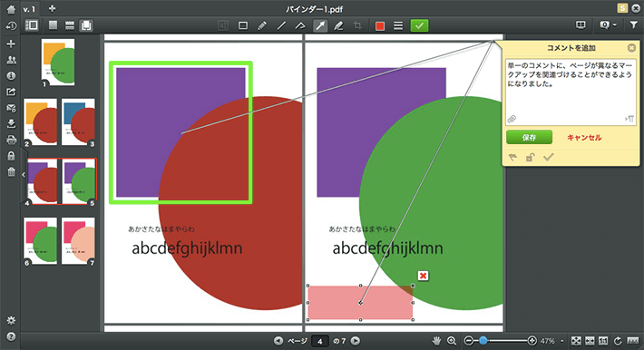Click the キャンセル link

584,138
